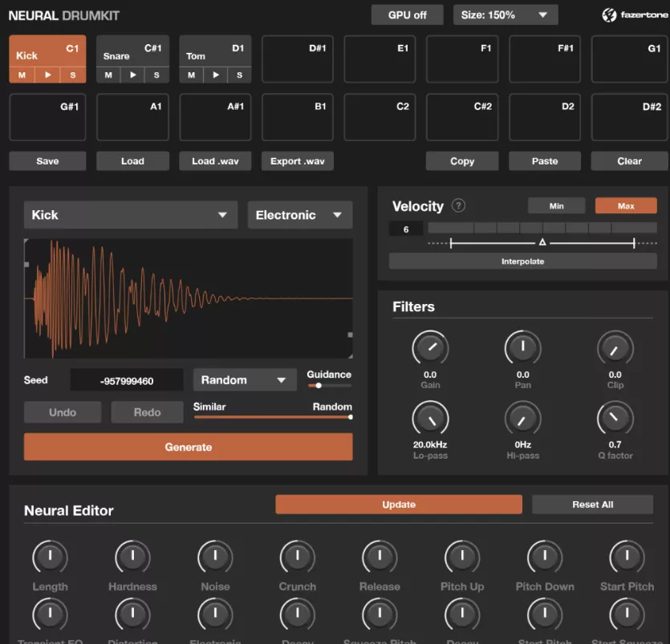Click the Release knob

380,557
